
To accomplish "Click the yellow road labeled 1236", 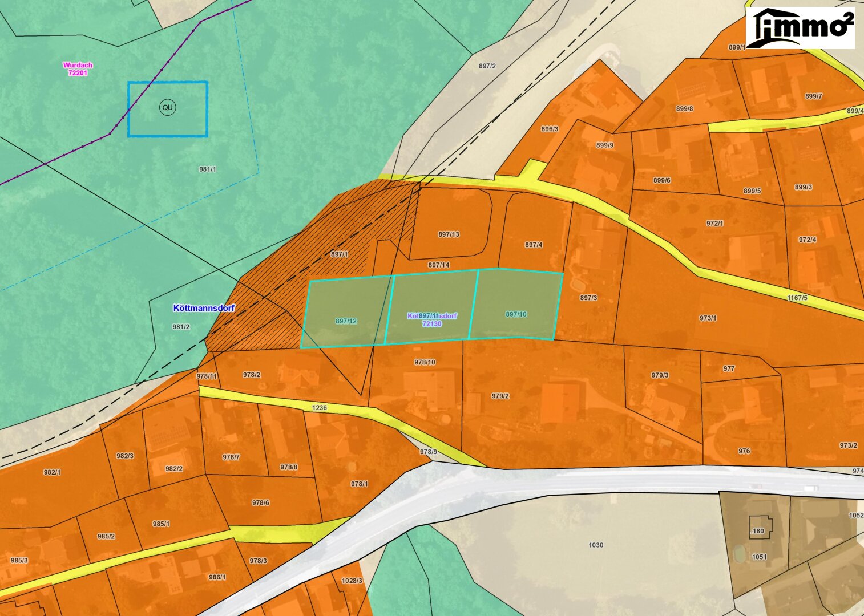I will pyautogui.click(x=320, y=407).
